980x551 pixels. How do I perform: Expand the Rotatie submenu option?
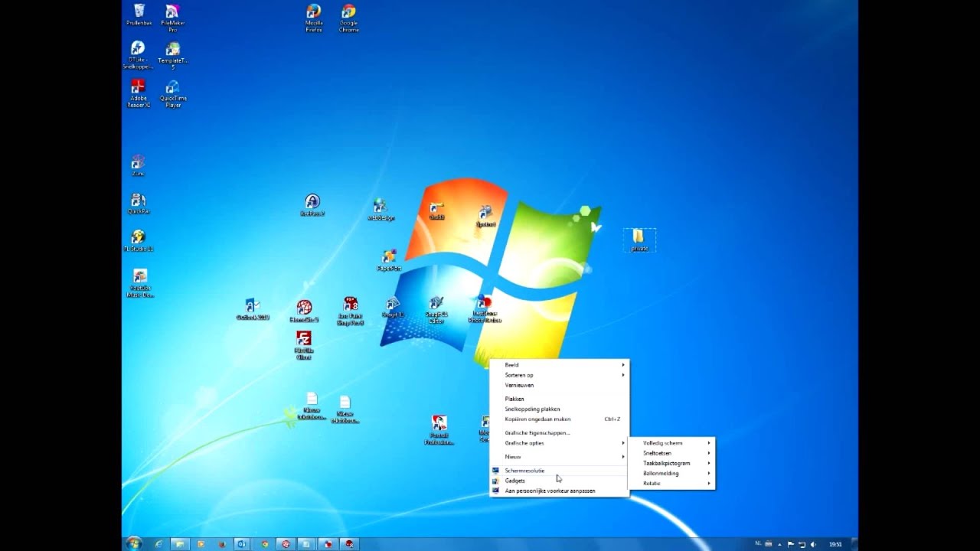coord(671,483)
